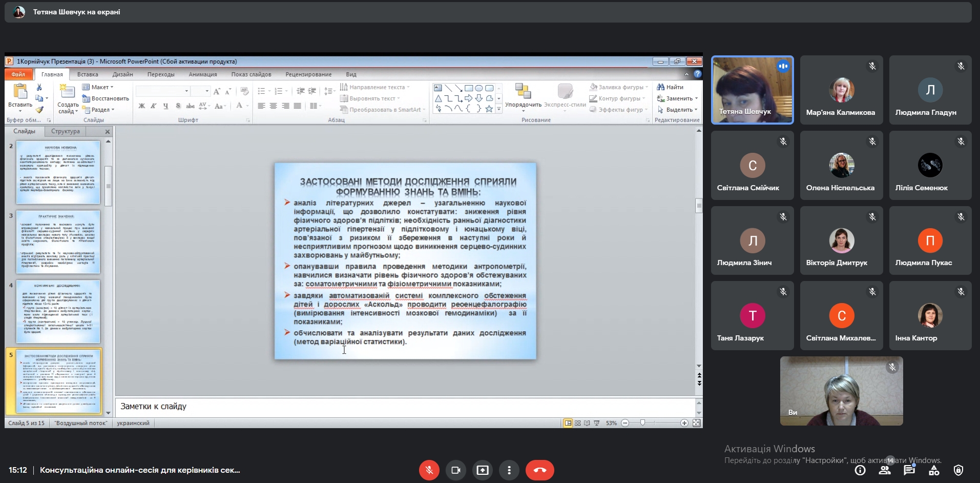
Task: Open meeting details info icon
Action: 860,470
